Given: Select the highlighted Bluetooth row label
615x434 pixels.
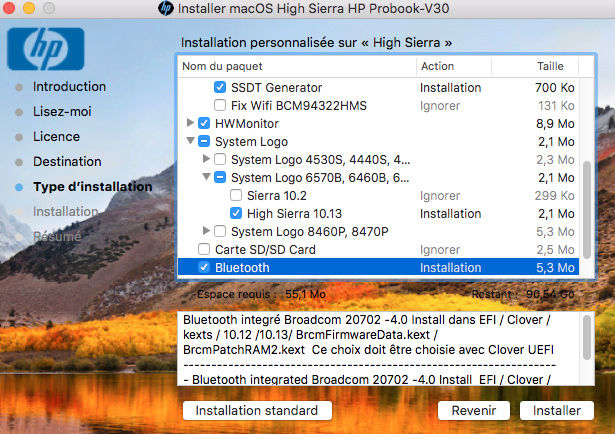Looking at the screenshot, I should (x=242, y=267).
